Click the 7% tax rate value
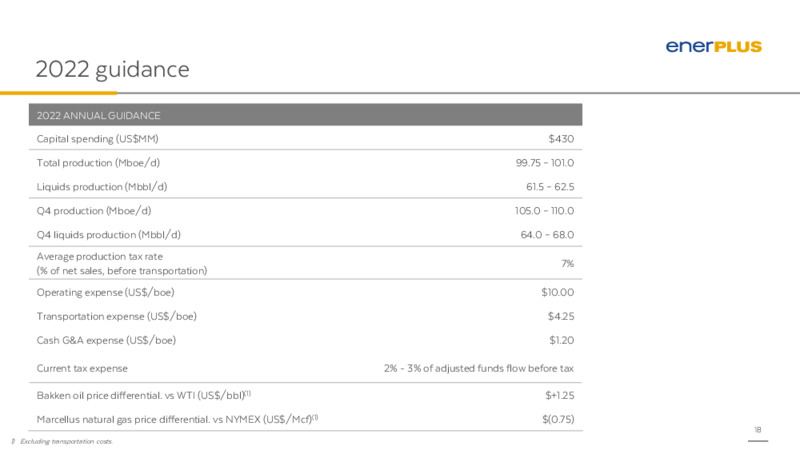Viewport: 800px width, 450px height. pyautogui.click(x=567, y=263)
